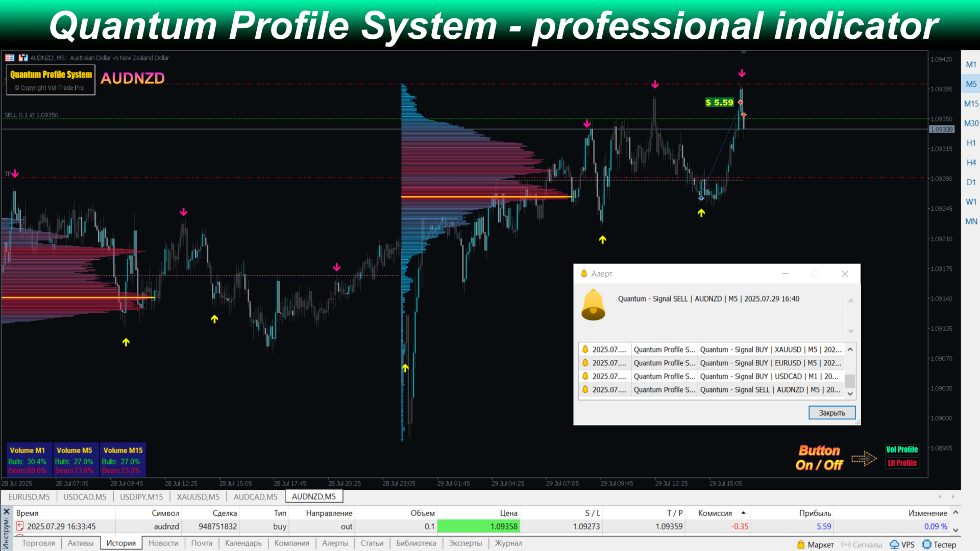Image resolution: width=980 pixels, height=551 pixels.
Task: Select the USDCAD Signal BUY alert row
Action: click(x=712, y=376)
